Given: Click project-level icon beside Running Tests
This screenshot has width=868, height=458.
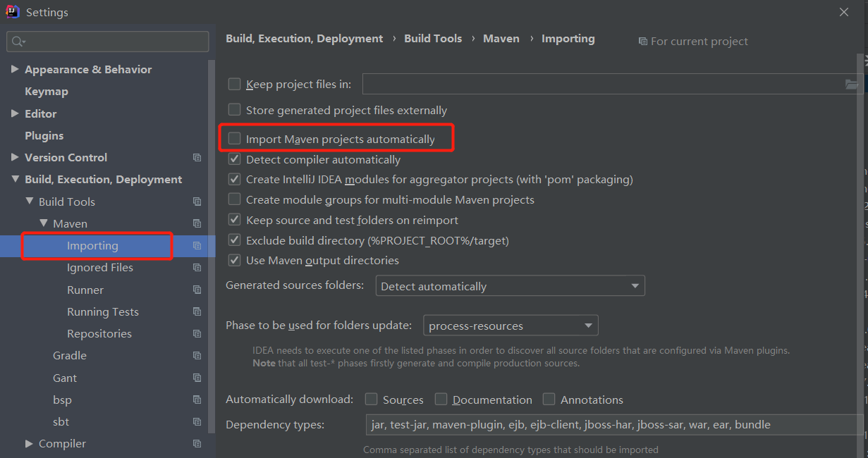Looking at the screenshot, I should [197, 311].
